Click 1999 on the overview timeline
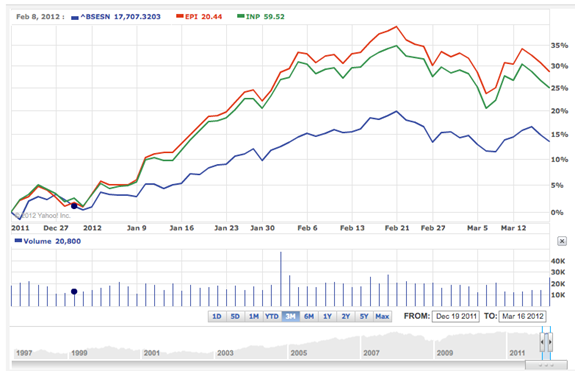 click(79, 353)
